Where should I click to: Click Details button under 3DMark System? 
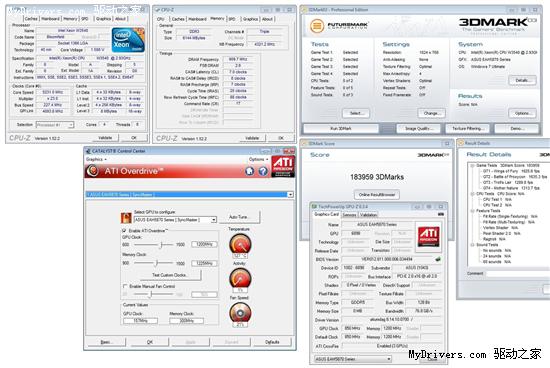pos(522,80)
